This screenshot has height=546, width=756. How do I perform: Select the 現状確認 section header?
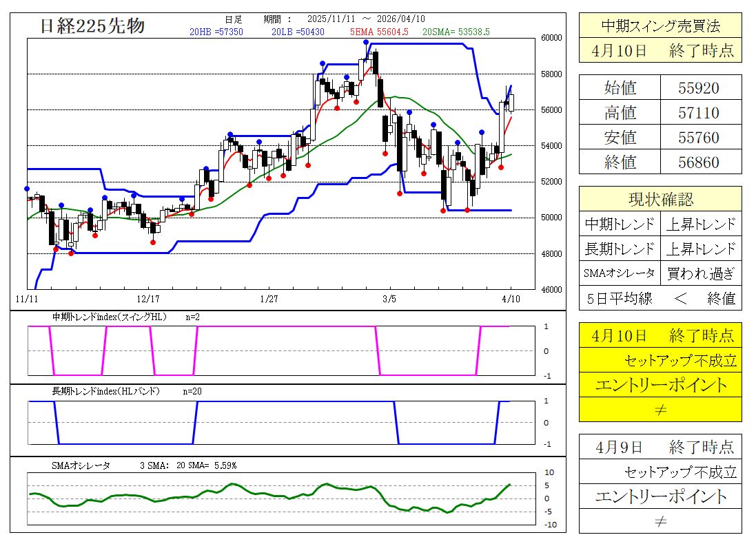point(660,200)
